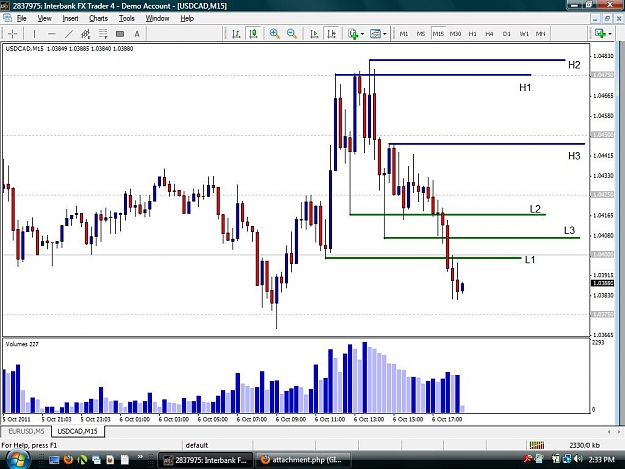Click the 'H2' chart label

(574, 65)
